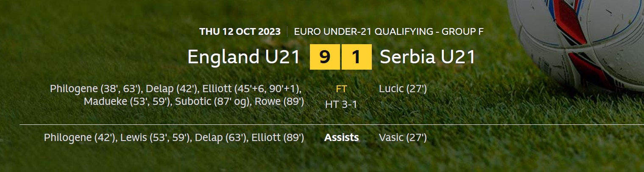Click the HT 3-1 half-time score

341,104
